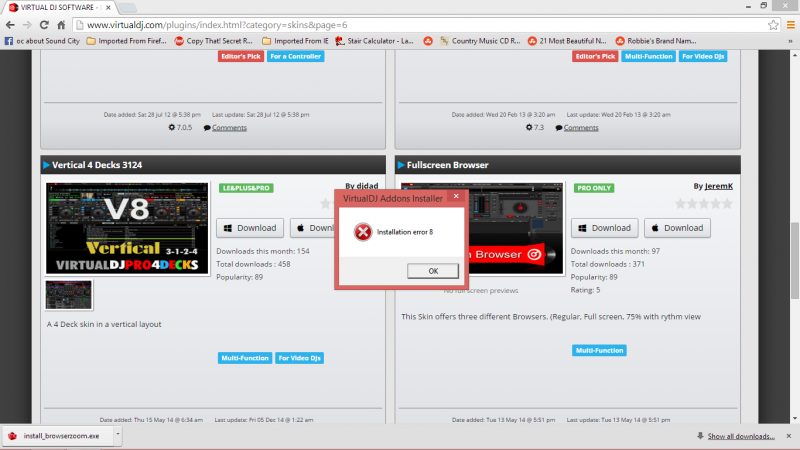Click Windows Download for Vertical 4 Decks
Image resolution: width=800 pixels, height=450 pixels.
(250, 228)
